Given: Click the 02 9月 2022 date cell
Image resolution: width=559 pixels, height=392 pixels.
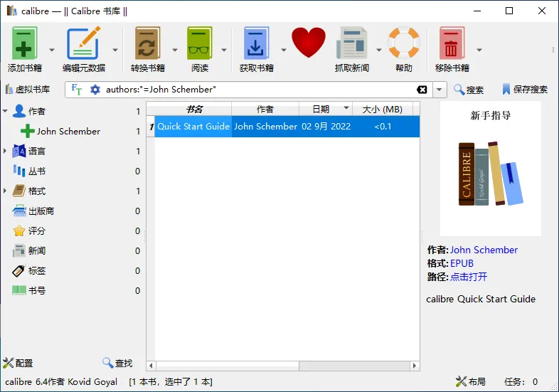Looking at the screenshot, I should pyautogui.click(x=326, y=126).
